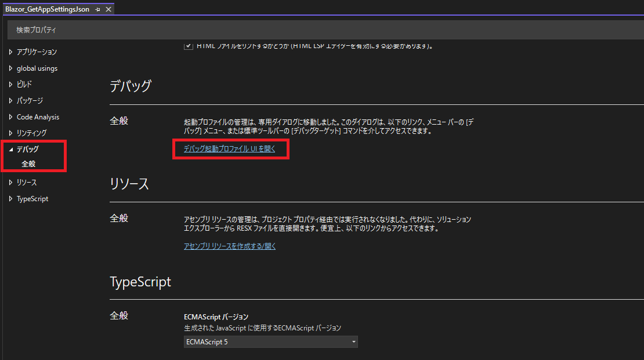Click 生成された JavaScript description text
This screenshot has height=360, width=644.
pyautogui.click(x=262, y=328)
